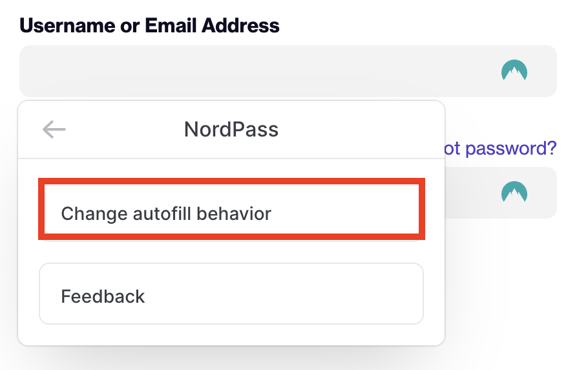Click the gray left-pointing arrow icon
The height and width of the screenshot is (370, 588).
pyautogui.click(x=54, y=129)
